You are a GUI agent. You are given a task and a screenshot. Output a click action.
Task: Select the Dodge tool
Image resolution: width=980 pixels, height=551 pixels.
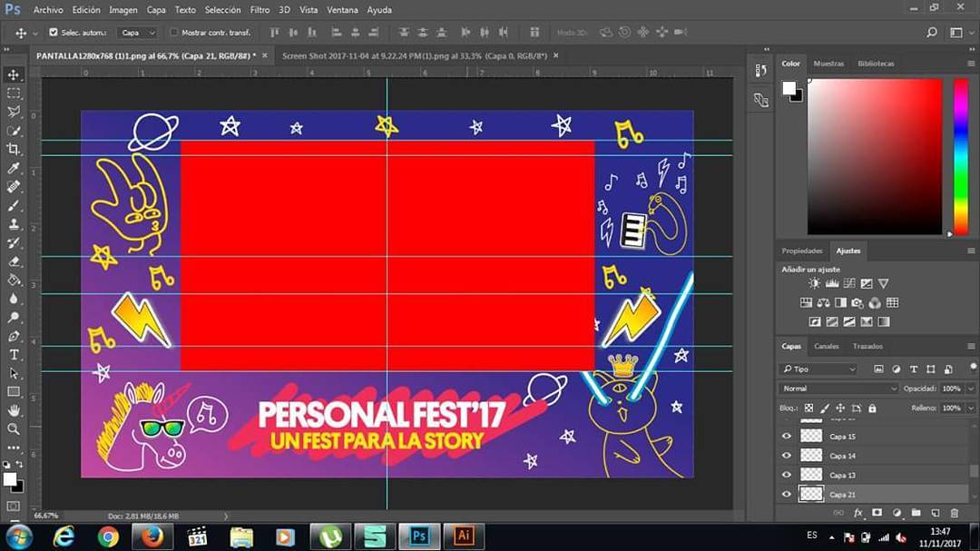click(x=13, y=318)
